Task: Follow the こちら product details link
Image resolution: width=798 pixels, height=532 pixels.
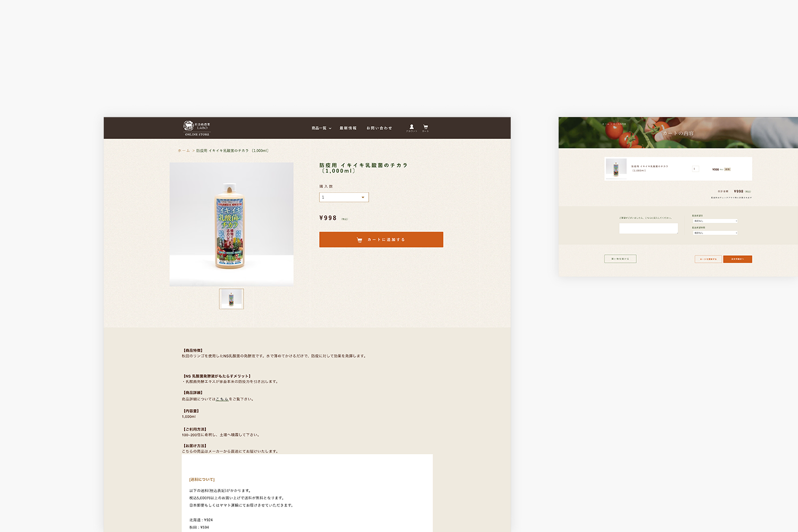Action: (x=222, y=399)
